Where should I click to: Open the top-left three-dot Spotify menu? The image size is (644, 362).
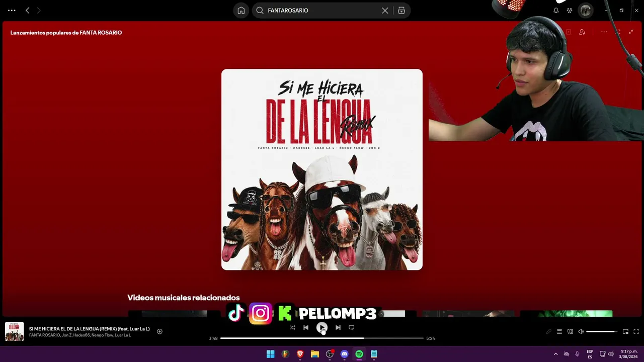(12, 11)
